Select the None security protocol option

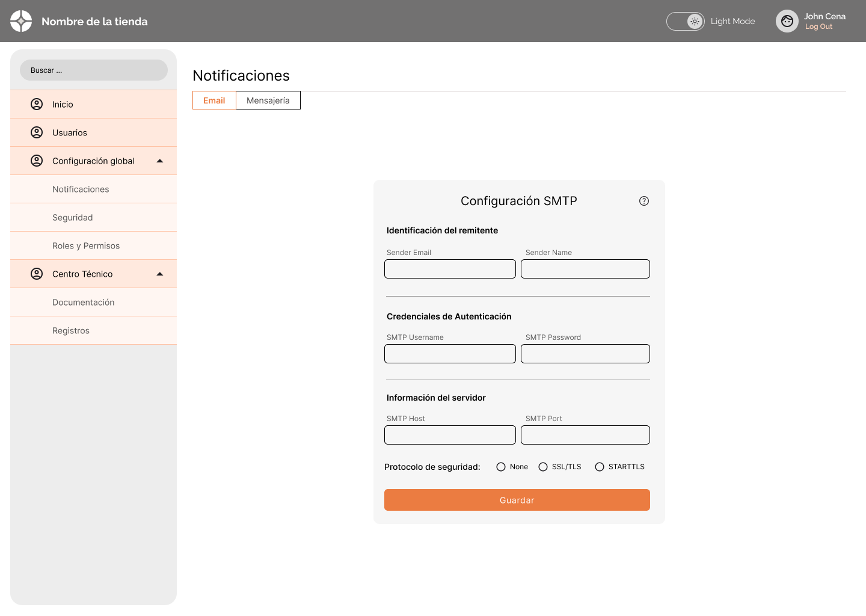(x=501, y=467)
